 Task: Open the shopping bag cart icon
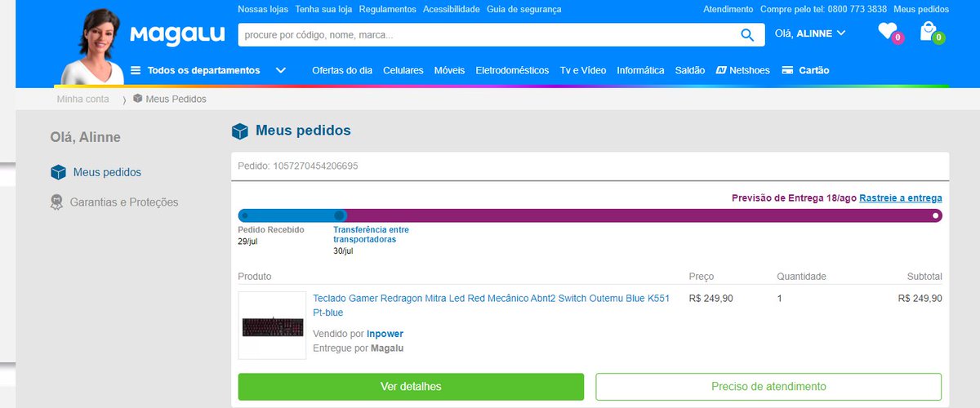click(x=928, y=32)
